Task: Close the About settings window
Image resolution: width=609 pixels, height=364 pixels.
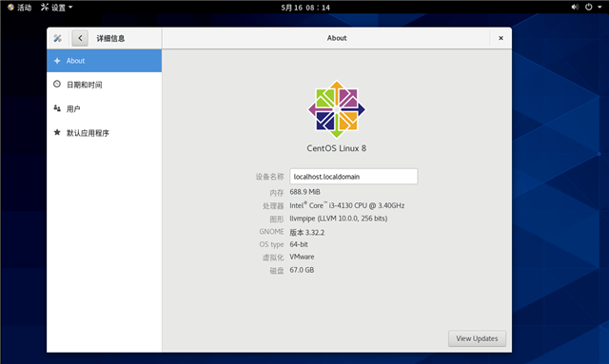Action: tap(501, 38)
